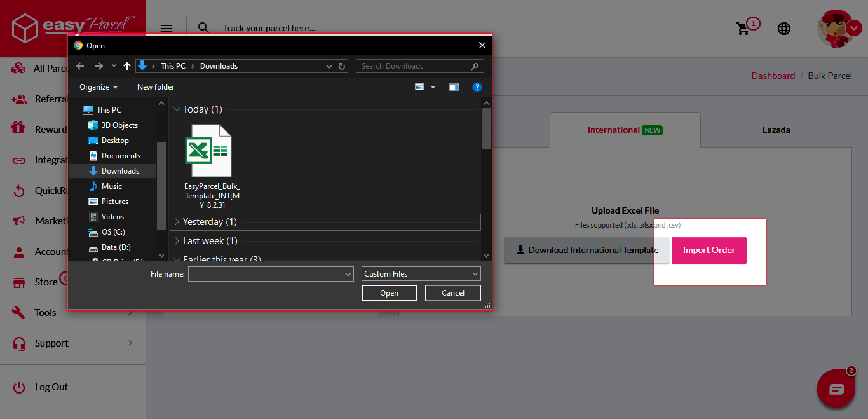Click the Import Order button
868x419 pixels.
click(709, 251)
